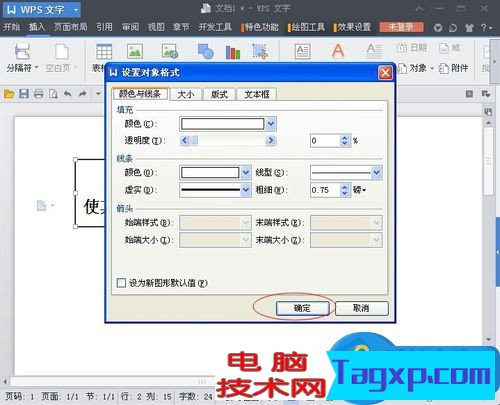Open file via folder icon
This screenshot has width=500, height=405.
point(9,94)
